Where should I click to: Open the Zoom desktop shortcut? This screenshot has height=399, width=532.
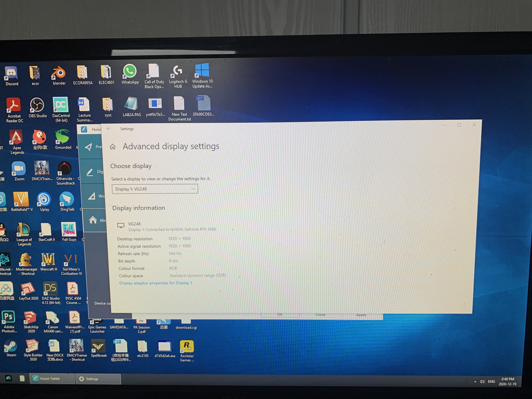19,171
